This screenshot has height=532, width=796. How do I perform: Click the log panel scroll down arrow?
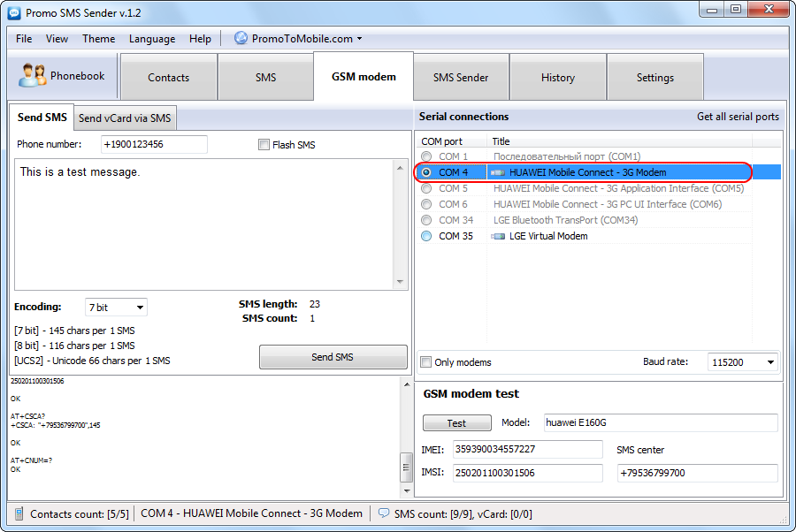click(406, 490)
